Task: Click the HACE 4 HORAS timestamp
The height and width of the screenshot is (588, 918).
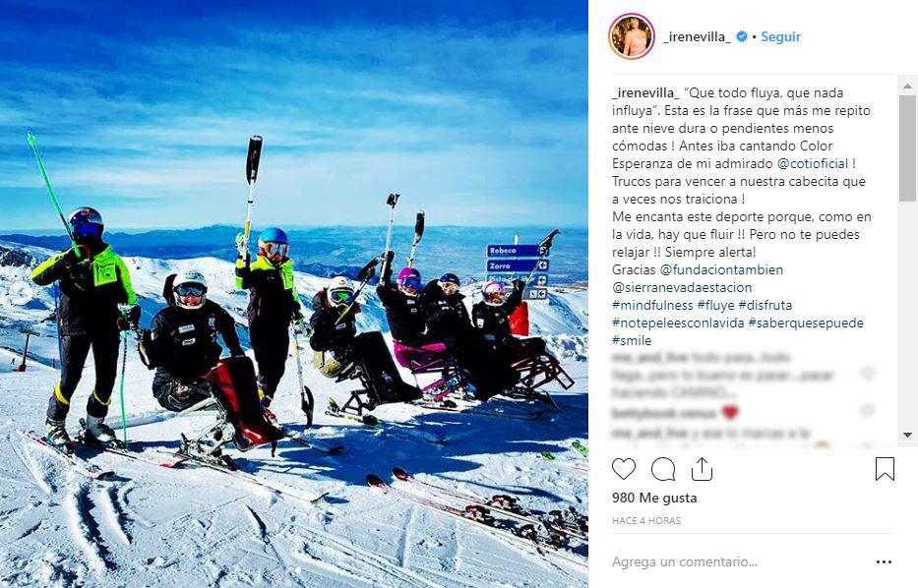Action: point(646,520)
